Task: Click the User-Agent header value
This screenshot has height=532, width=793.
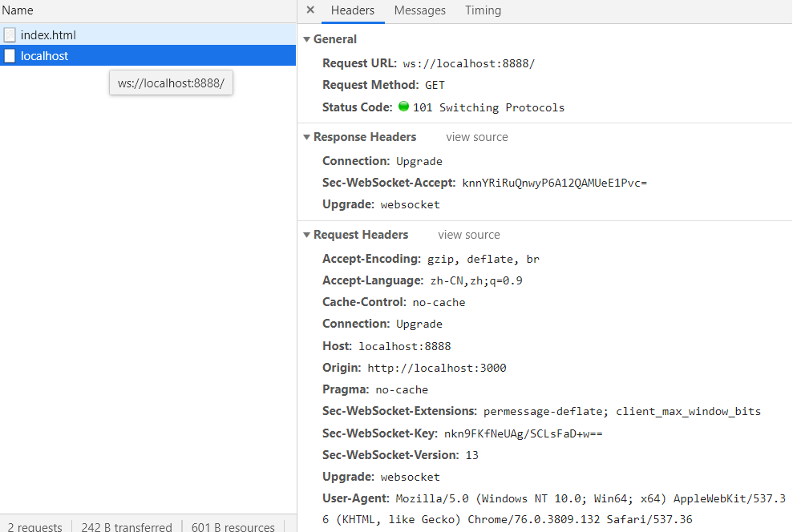Action: pos(590,498)
